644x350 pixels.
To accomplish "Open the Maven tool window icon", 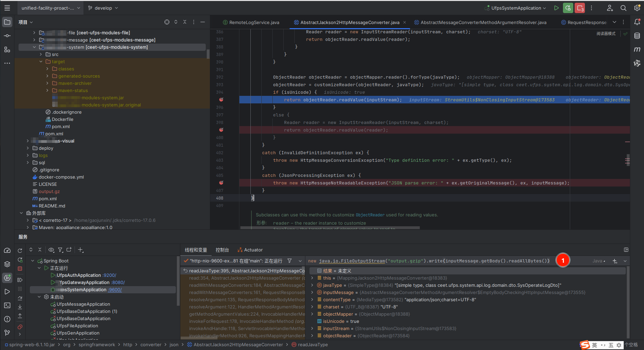I will click(637, 49).
